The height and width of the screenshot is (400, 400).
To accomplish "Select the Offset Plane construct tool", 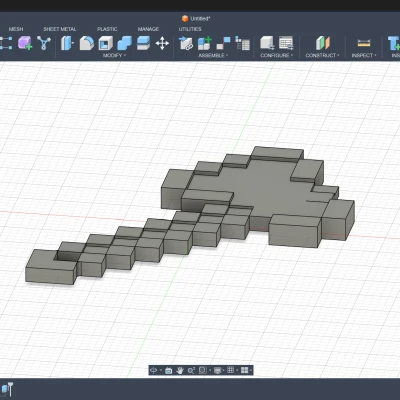I will 323,43.
